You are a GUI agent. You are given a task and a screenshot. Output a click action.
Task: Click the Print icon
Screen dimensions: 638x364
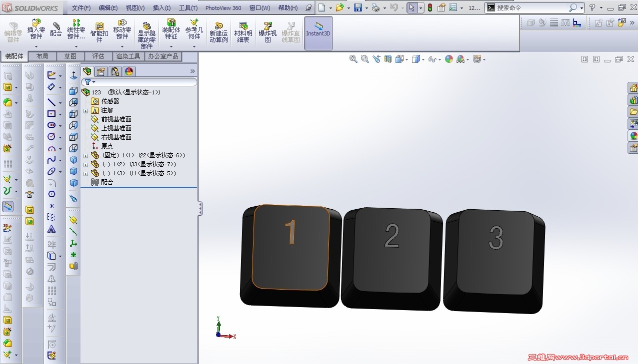[375, 7]
